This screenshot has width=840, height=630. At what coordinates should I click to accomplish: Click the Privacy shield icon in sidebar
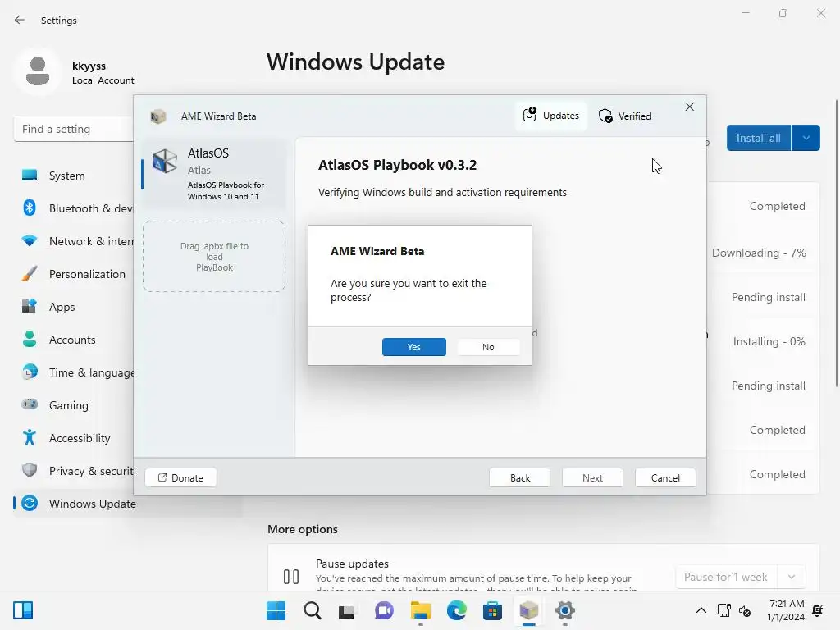pos(30,470)
